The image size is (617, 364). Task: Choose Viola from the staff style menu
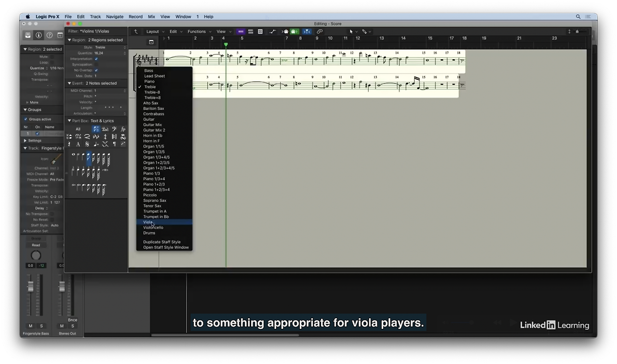(164, 222)
